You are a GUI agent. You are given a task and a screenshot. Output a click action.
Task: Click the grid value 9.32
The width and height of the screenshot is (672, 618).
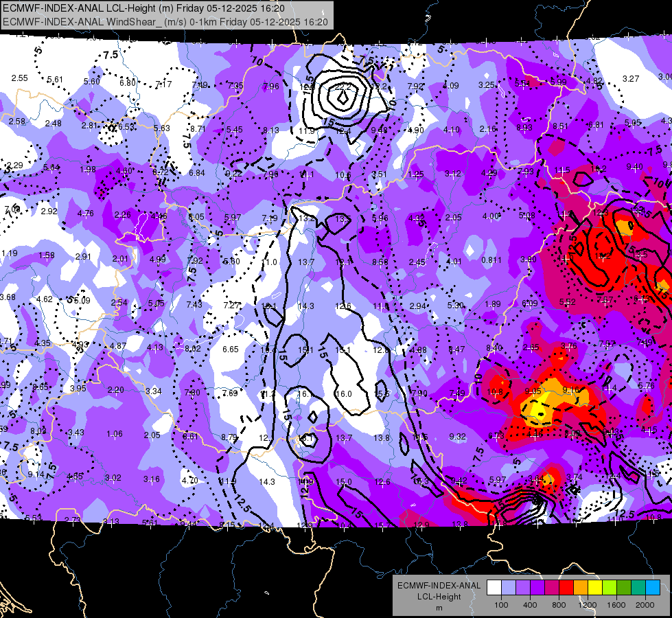[x=458, y=436]
